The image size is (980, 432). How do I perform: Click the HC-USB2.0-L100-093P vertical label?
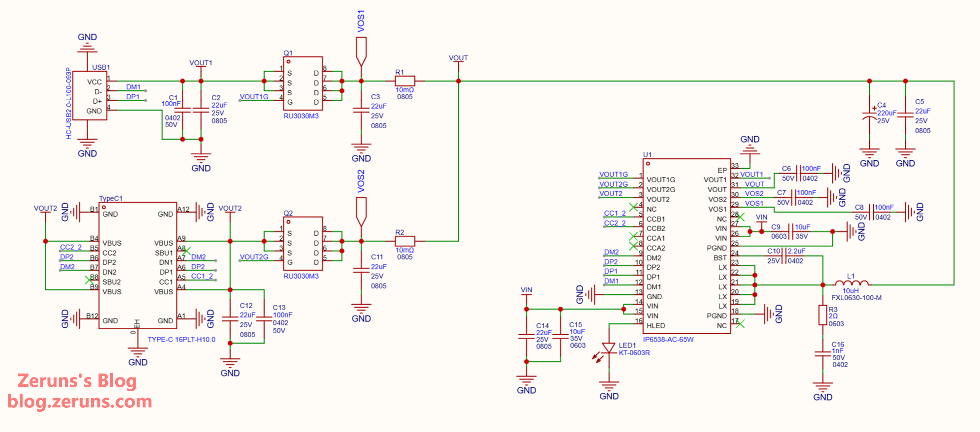coord(69,104)
